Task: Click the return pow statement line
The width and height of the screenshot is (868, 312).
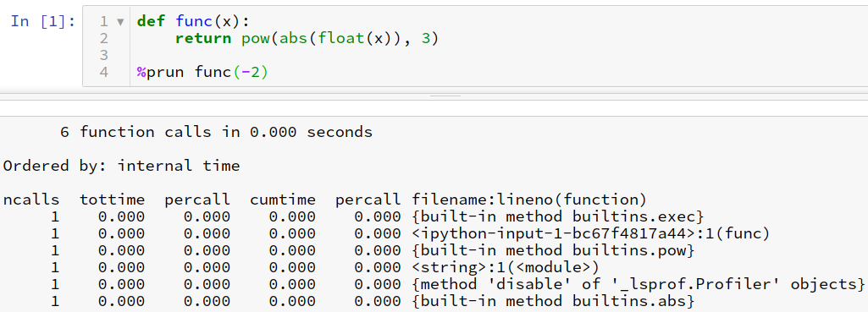Action: tap(306, 38)
